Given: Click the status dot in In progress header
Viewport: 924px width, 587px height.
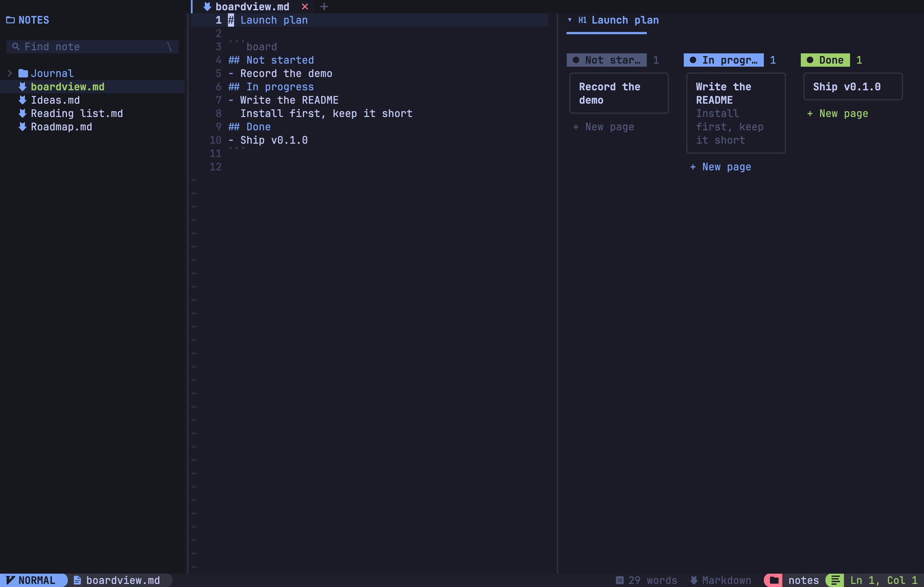Looking at the screenshot, I should click(693, 60).
